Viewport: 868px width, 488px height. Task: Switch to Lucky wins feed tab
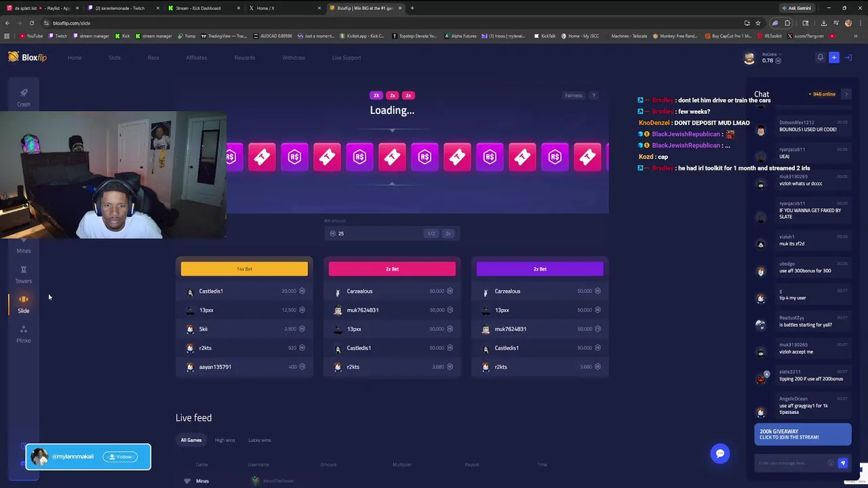(259, 440)
